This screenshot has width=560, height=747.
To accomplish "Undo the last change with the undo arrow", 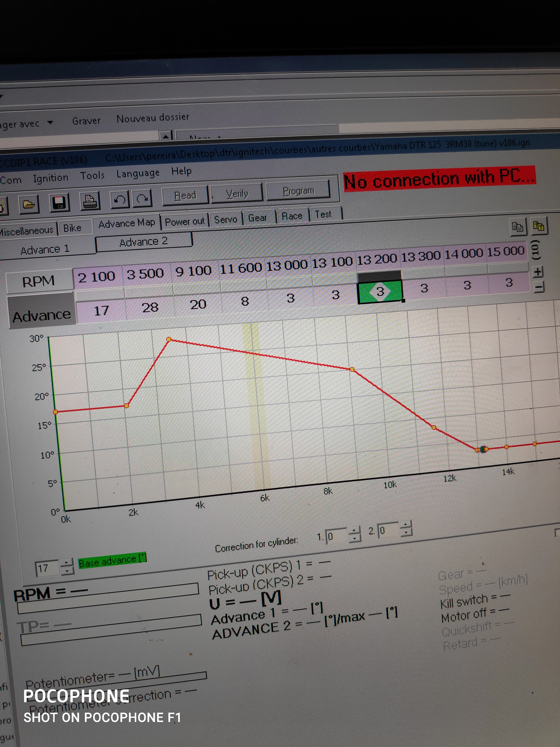I will (x=120, y=200).
